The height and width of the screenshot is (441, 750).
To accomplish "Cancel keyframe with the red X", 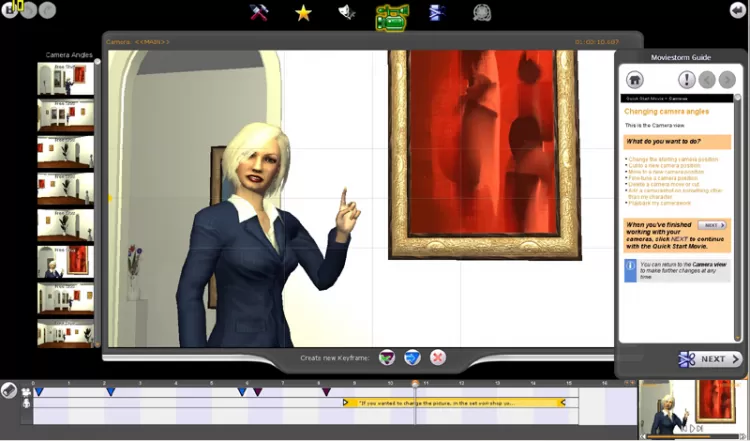I will point(438,357).
